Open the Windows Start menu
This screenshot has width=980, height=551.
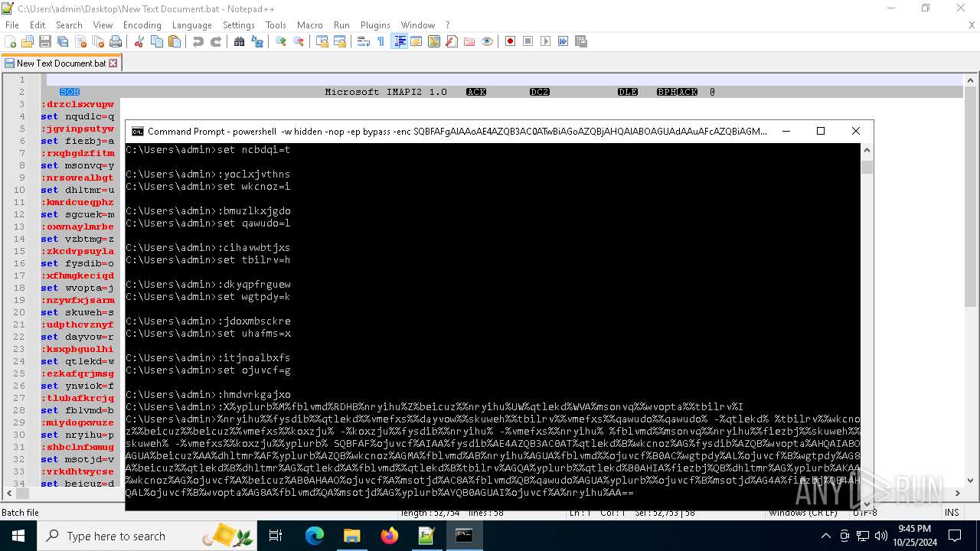[x=18, y=536]
